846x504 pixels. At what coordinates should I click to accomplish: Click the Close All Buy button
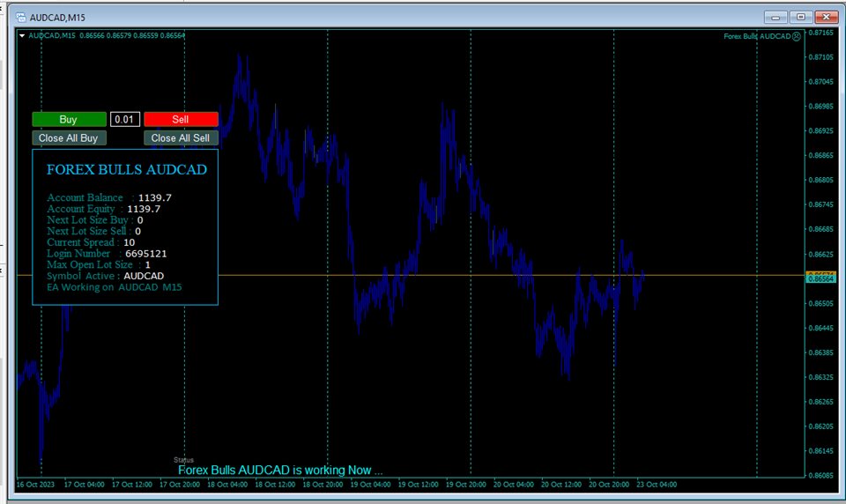point(69,138)
